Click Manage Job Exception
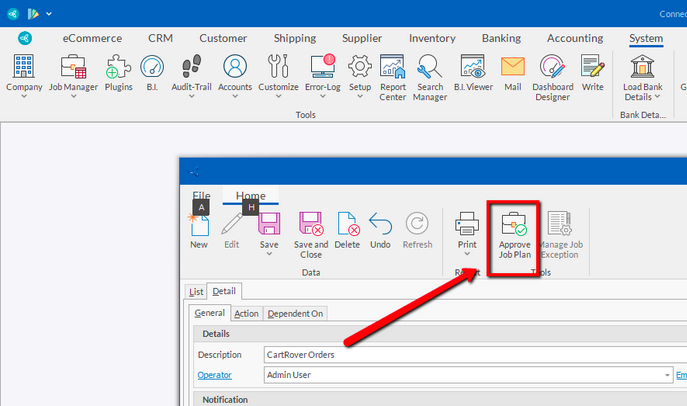Viewport: 687px width, 406px height. (x=560, y=236)
